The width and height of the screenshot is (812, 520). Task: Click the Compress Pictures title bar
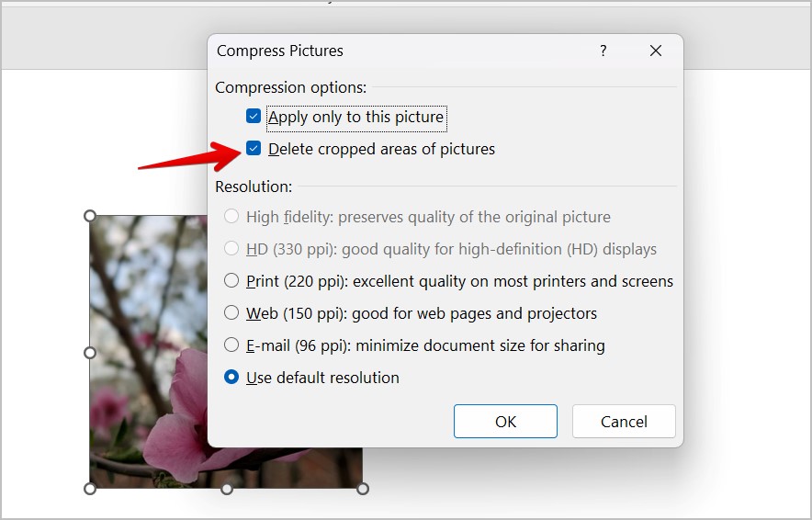(x=404, y=51)
